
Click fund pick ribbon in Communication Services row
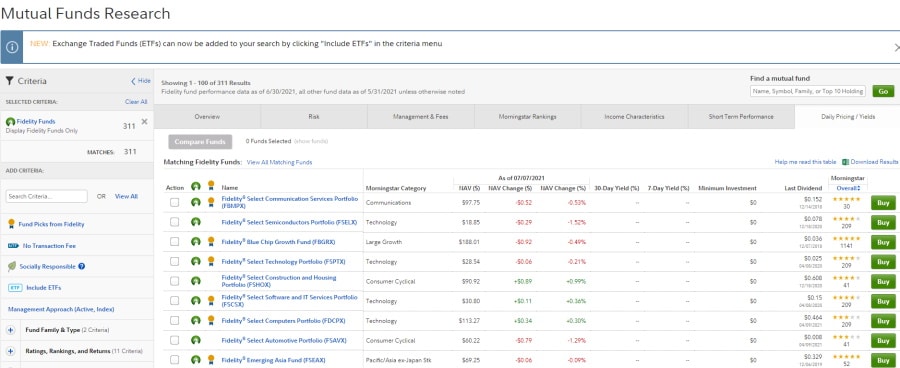click(211, 202)
